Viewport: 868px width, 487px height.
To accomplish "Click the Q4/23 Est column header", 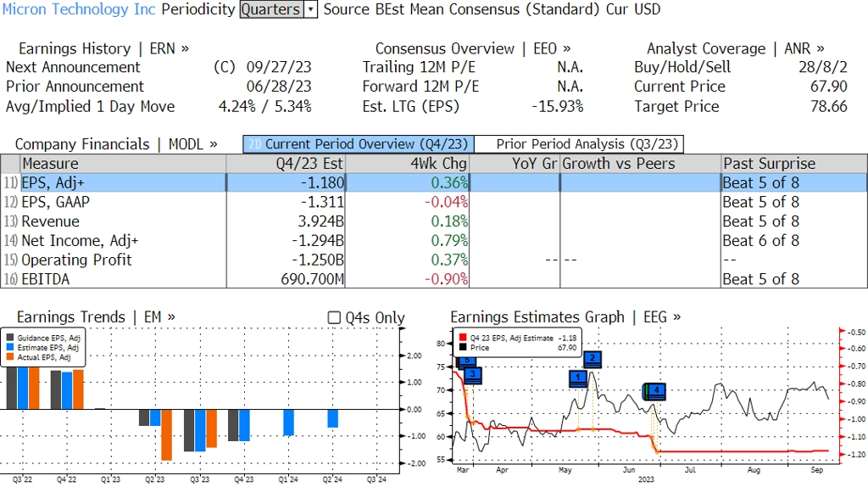I will [x=286, y=164].
